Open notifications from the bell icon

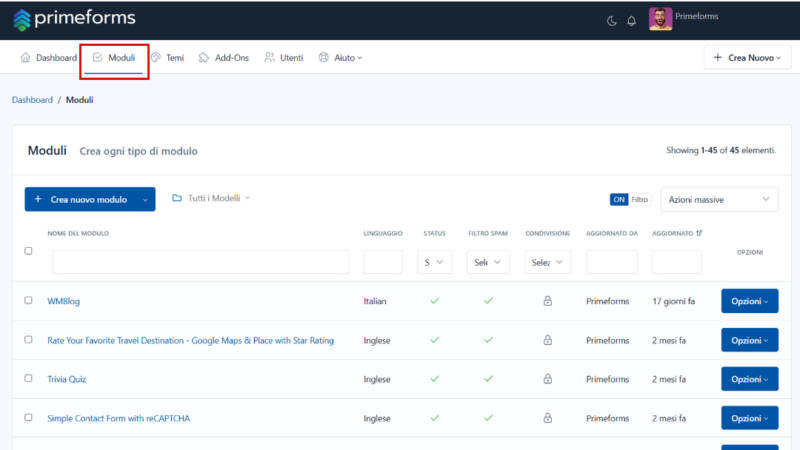point(632,21)
